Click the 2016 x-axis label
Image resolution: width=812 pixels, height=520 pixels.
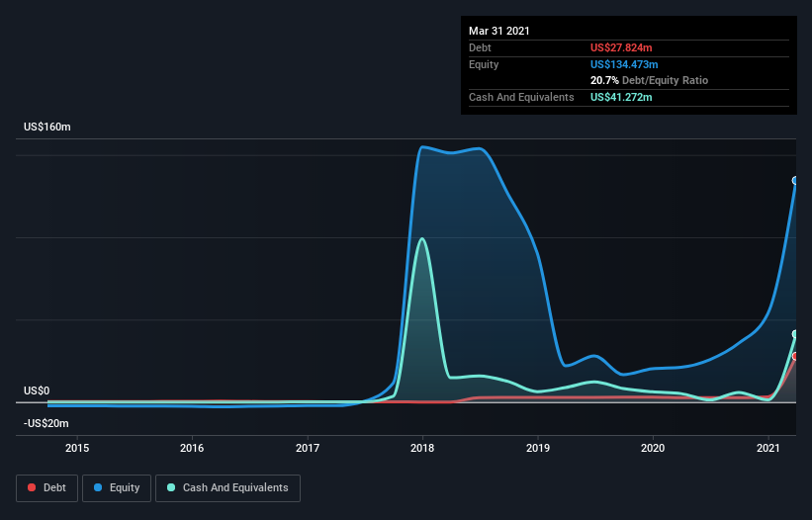click(x=192, y=448)
